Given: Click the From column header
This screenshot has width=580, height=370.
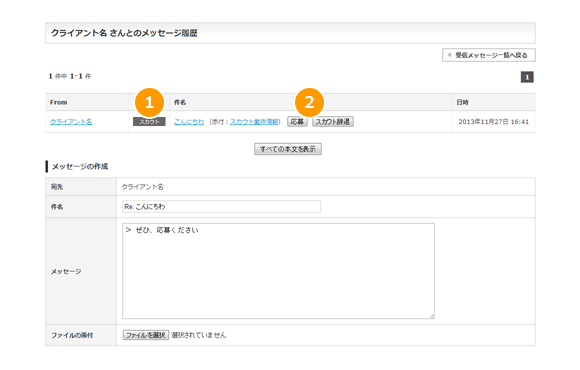Looking at the screenshot, I should pyautogui.click(x=59, y=102).
